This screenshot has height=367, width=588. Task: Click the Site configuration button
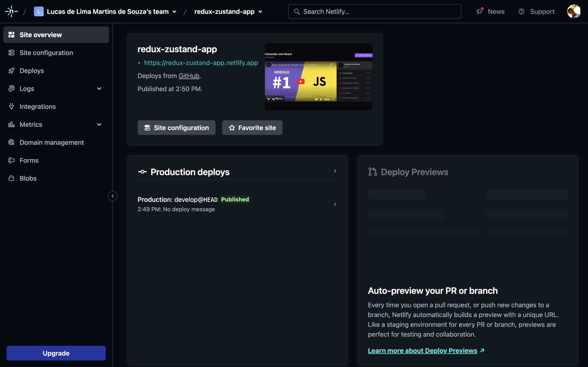(x=177, y=127)
